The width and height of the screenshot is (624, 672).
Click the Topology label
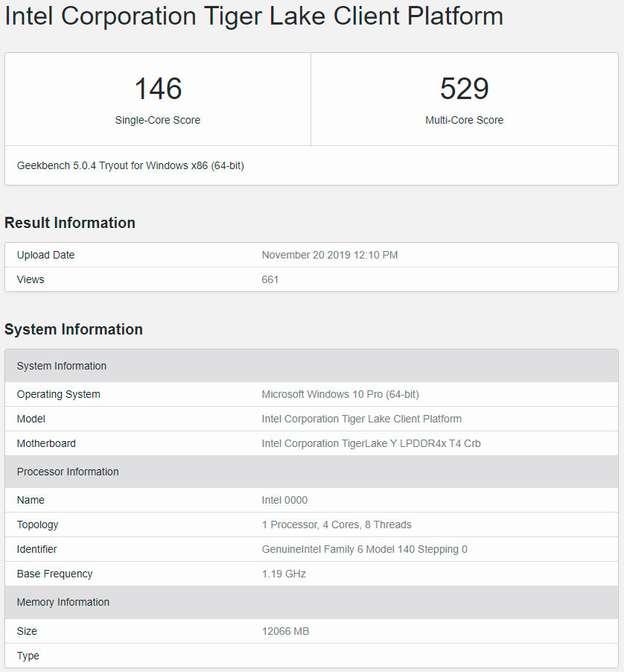pos(37,525)
